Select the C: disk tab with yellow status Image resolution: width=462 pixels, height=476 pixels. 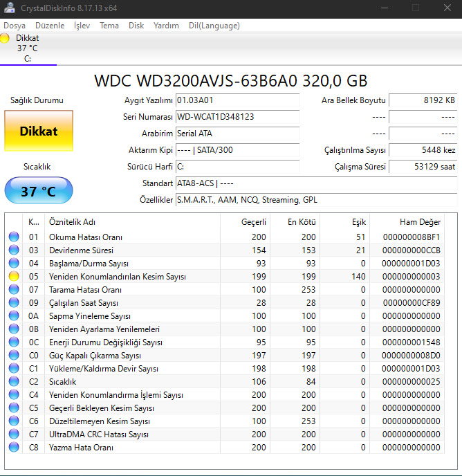(28, 48)
